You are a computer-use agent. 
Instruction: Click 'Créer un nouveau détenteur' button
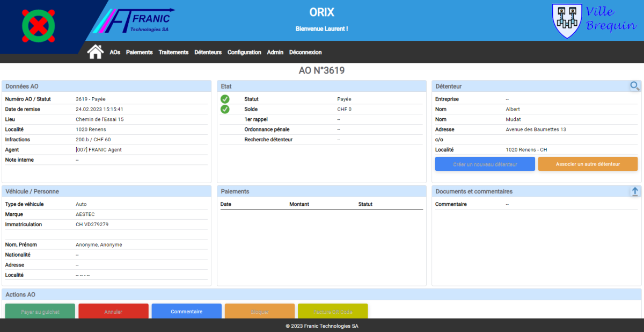(485, 164)
